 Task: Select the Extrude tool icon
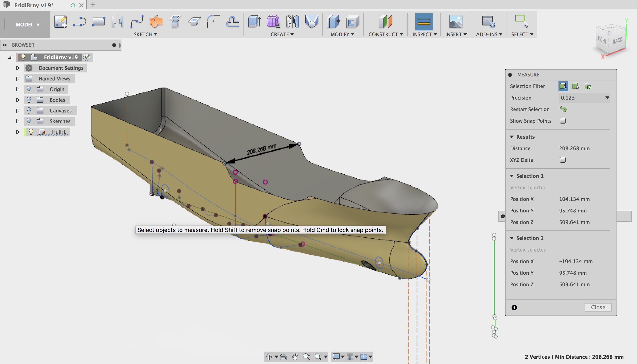click(x=254, y=22)
